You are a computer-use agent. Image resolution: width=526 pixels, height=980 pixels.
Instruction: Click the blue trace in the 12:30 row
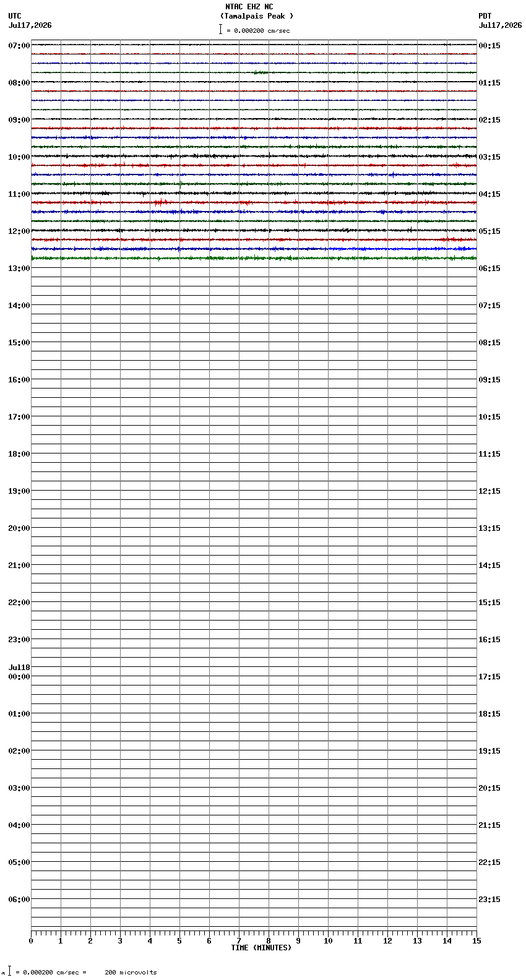(x=254, y=249)
